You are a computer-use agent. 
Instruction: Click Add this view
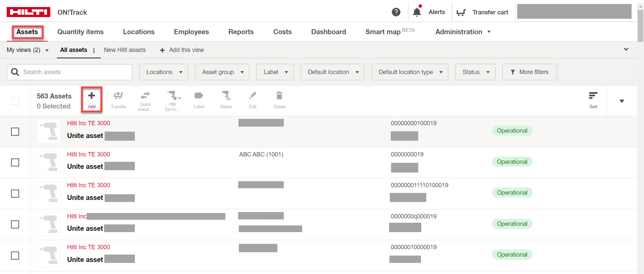[x=182, y=50]
